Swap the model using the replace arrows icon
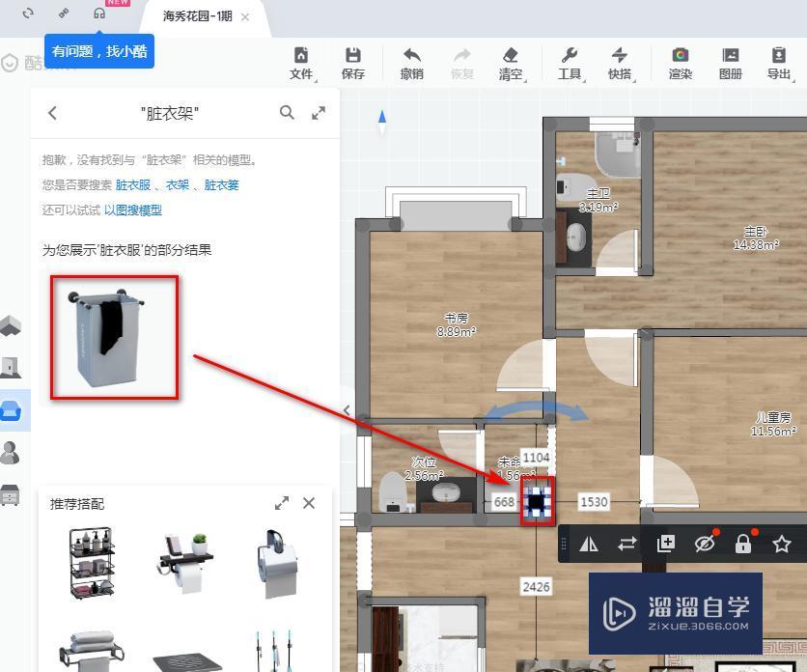 pyautogui.click(x=626, y=544)
